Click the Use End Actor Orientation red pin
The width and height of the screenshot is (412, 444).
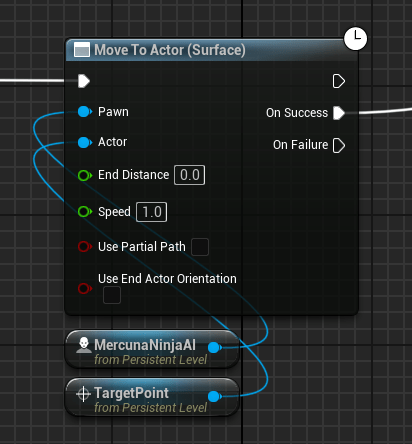(85, 288)
